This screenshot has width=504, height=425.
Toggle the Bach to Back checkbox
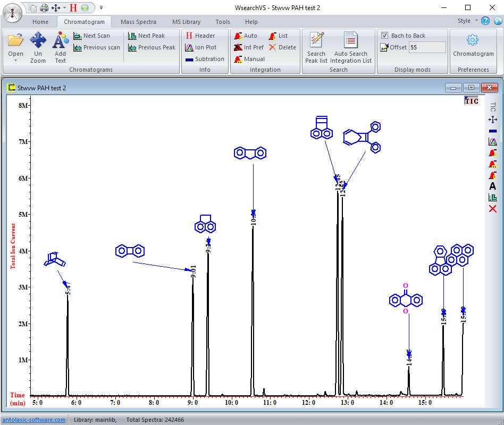coord(385,36)
